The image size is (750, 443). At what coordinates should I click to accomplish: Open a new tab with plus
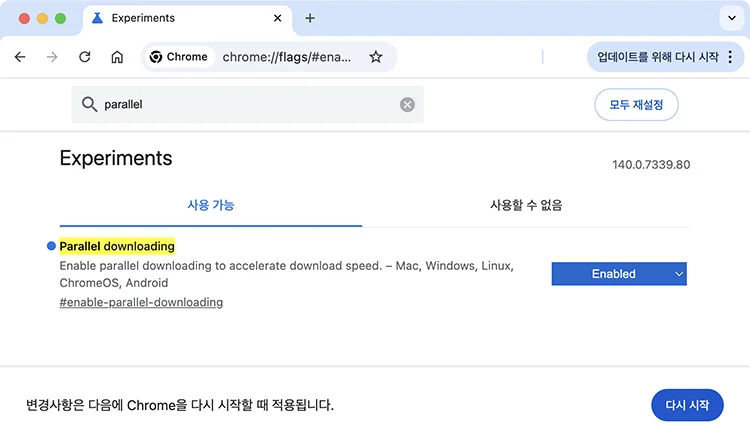pyautogui.click(x=310, y=18)
